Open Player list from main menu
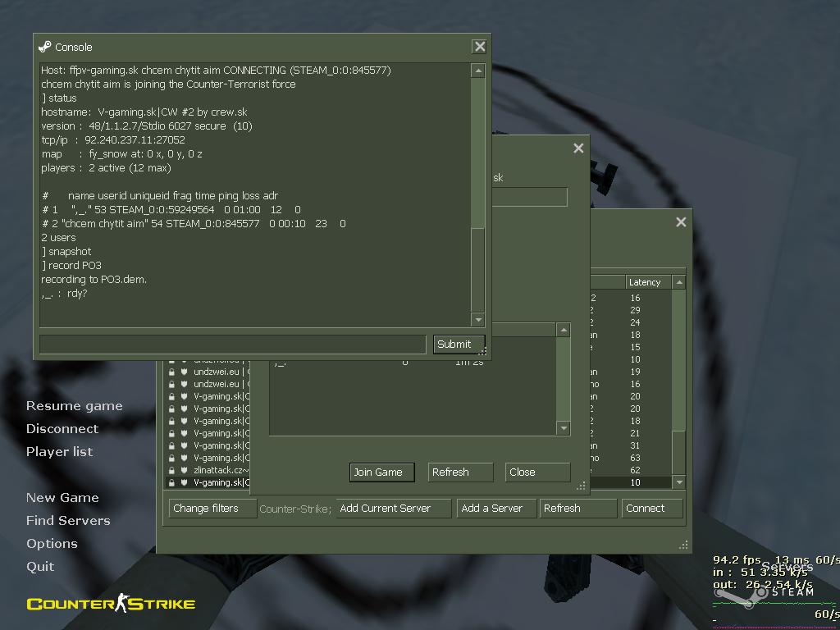This screenshot has height=630, width=840. (59, 452)
